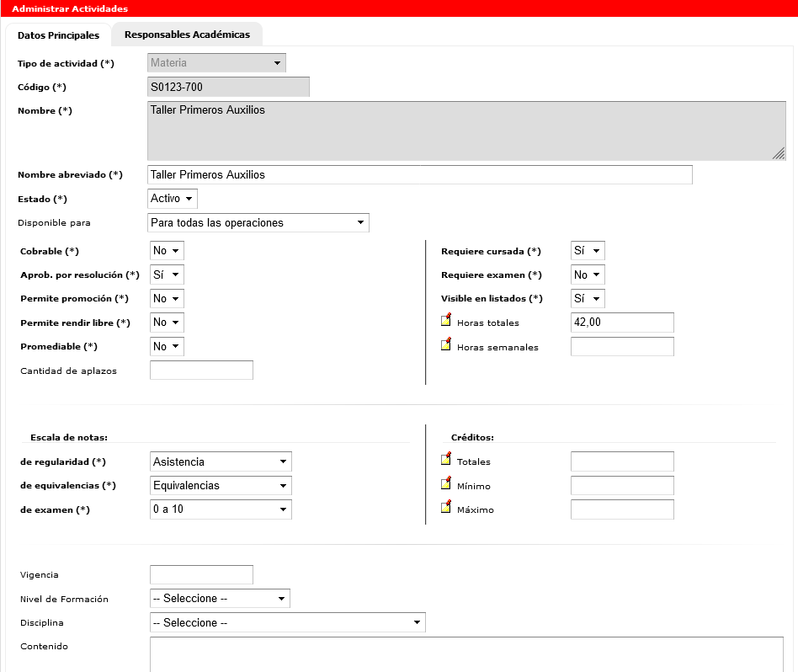This screenshot has width=798, height=672.
Task: Click the Nombre text area
Action: tap(466, 131)
